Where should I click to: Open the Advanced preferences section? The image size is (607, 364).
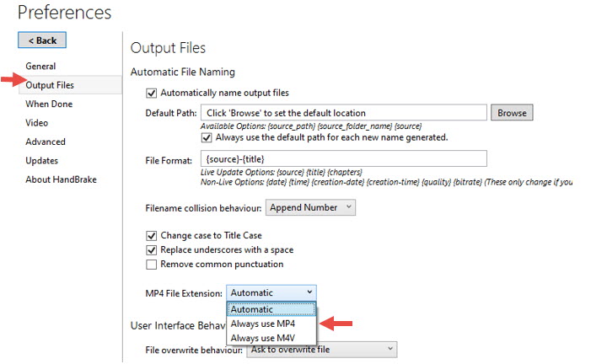point(46,142)
